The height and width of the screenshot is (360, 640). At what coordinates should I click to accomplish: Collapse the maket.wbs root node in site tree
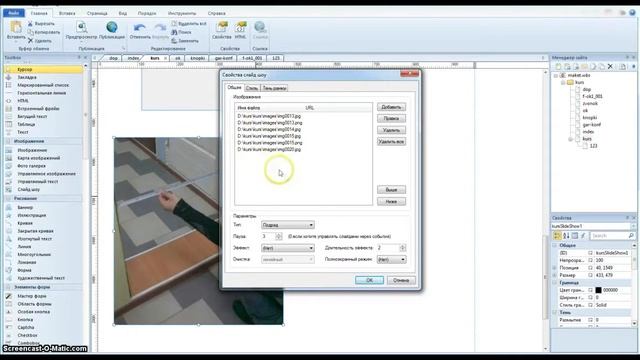(556, 76)
